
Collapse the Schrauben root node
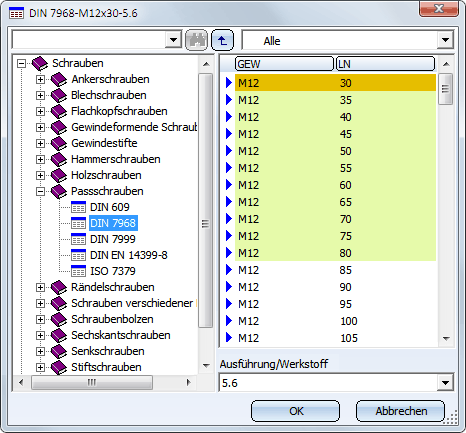click(x=22, y=63)
